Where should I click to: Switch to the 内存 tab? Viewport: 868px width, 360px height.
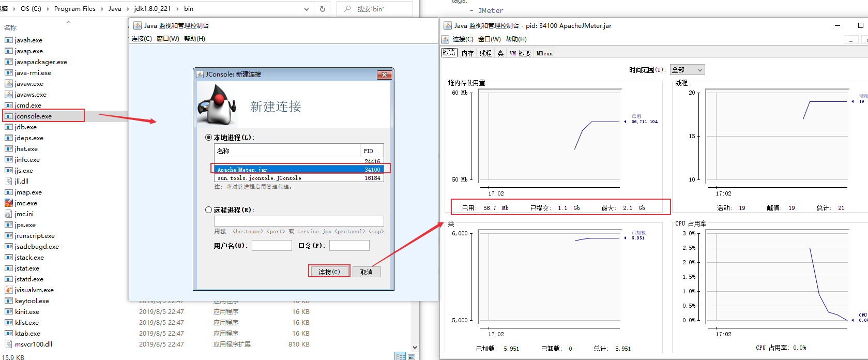pos(467,53)
